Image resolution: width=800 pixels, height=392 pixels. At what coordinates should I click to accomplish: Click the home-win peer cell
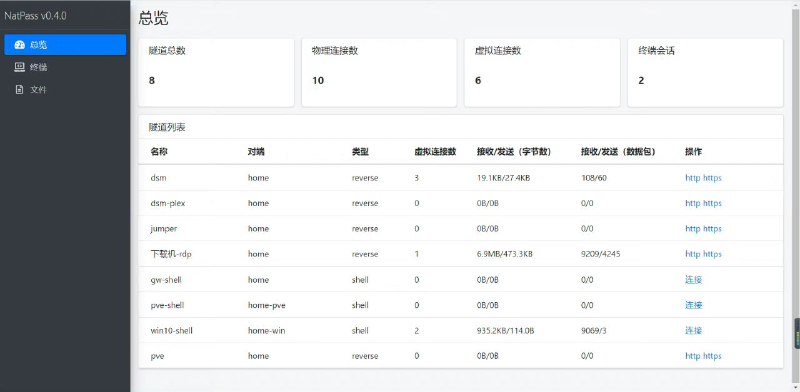point(267,331)
